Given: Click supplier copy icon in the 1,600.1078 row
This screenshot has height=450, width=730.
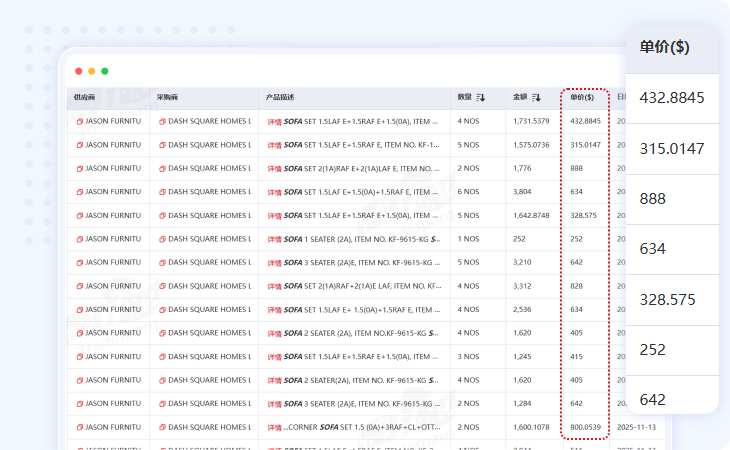Looking at the screenshot, I should pyautogui.click(x=80, y=428).
